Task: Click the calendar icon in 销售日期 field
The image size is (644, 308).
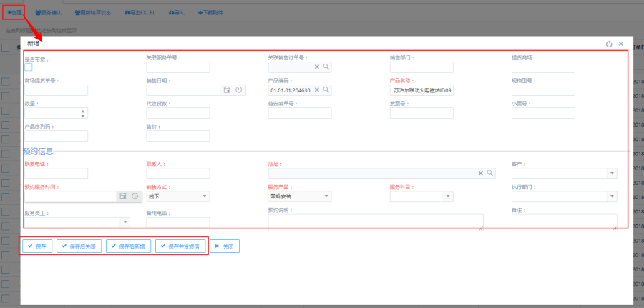Action: (x=227, y=90)
